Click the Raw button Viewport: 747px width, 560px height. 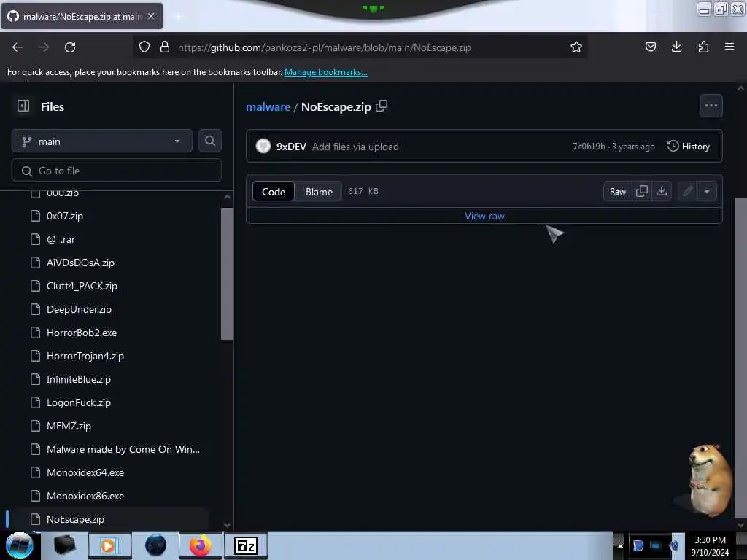pyautogui.click(x=617, y=192)
